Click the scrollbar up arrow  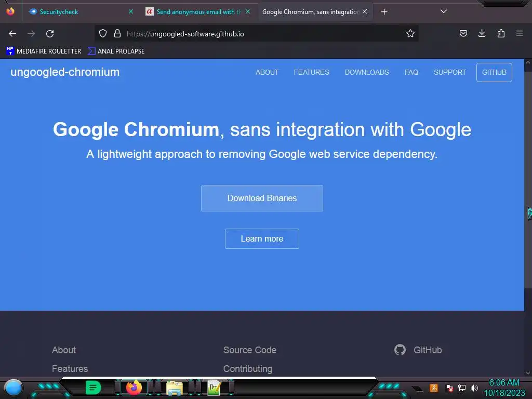click(x=528, y=62)
